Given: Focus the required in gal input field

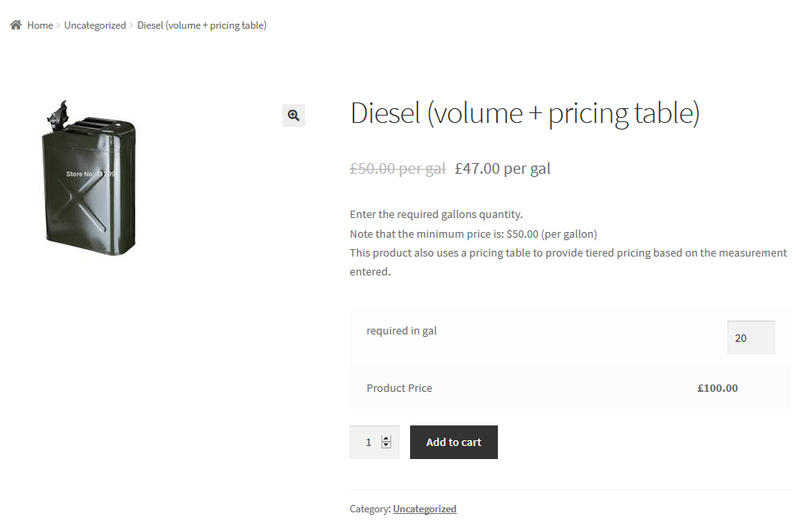Looking at the screenshot, I should click(x=750, y=338).
